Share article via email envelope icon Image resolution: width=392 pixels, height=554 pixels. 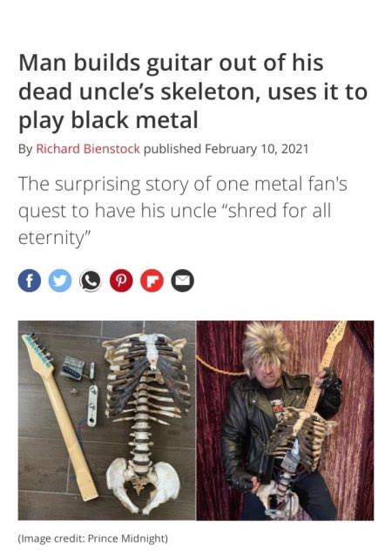click(182, 280)
